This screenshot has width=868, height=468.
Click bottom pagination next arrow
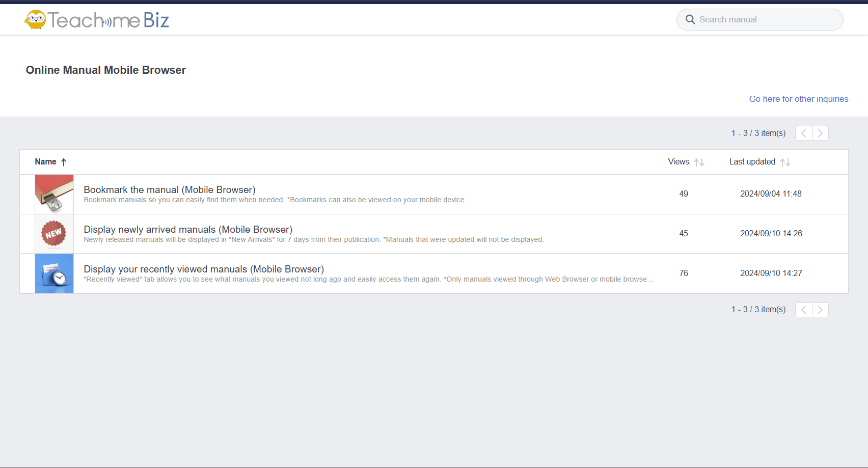[x=820, y=310]
